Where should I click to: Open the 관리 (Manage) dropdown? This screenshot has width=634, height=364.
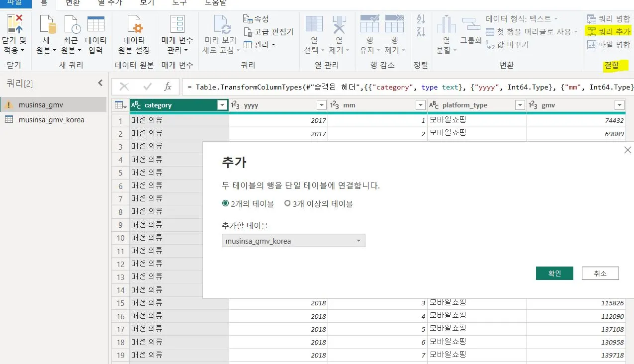259,45
